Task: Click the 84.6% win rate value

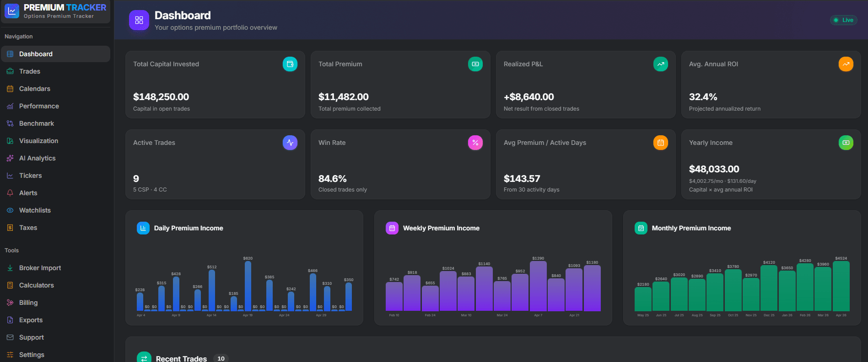Action: (333, 179)
